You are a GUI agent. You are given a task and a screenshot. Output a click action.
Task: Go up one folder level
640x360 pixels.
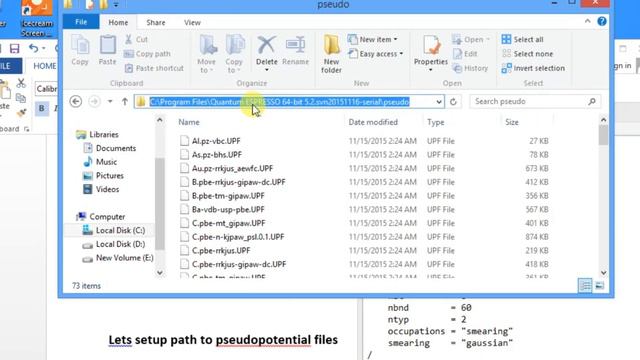pyautogui.click(x=124, y=101)
